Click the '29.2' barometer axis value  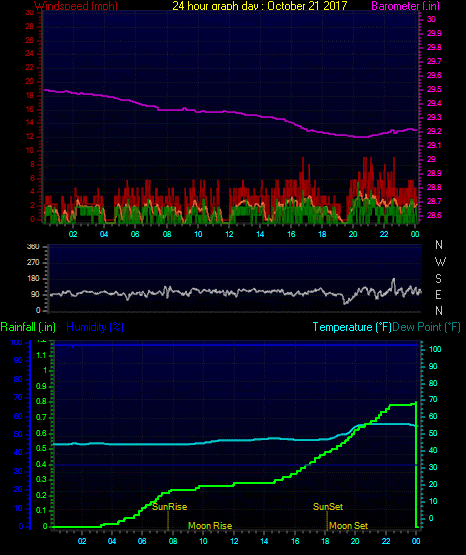pyautogui.click(x=434, y=131)
